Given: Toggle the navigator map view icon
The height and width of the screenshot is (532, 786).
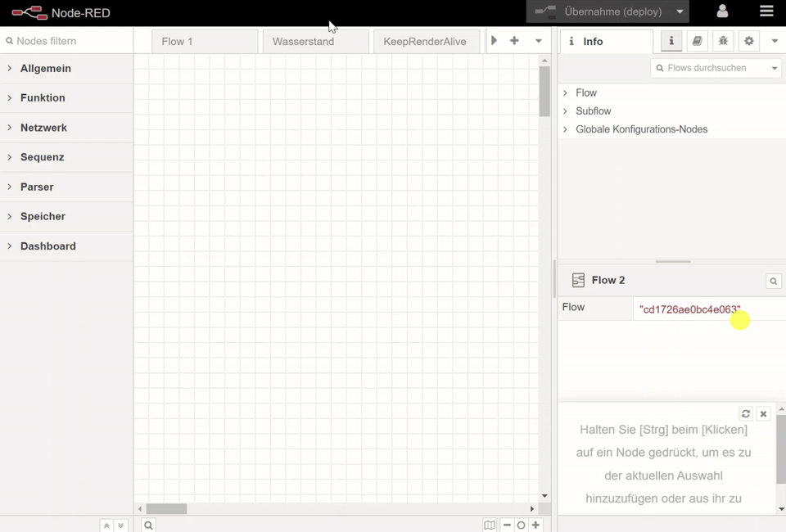Looking at the screenshot, I should coord(490,525).
